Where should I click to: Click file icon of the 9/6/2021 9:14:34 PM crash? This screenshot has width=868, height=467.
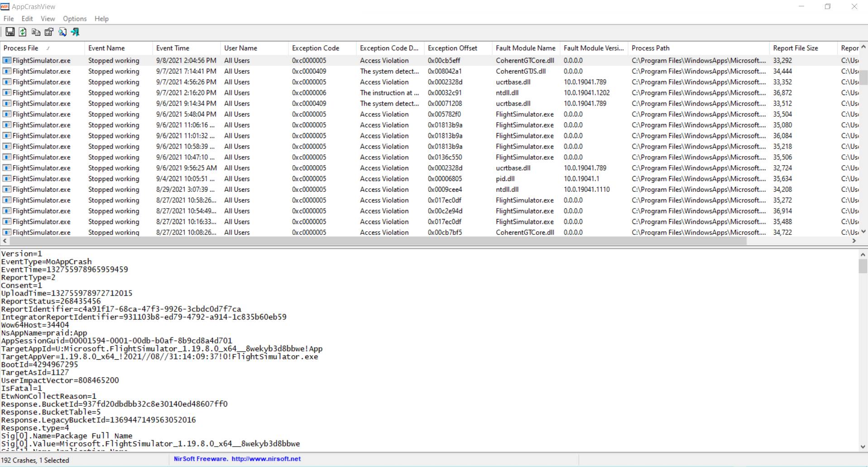7,103
